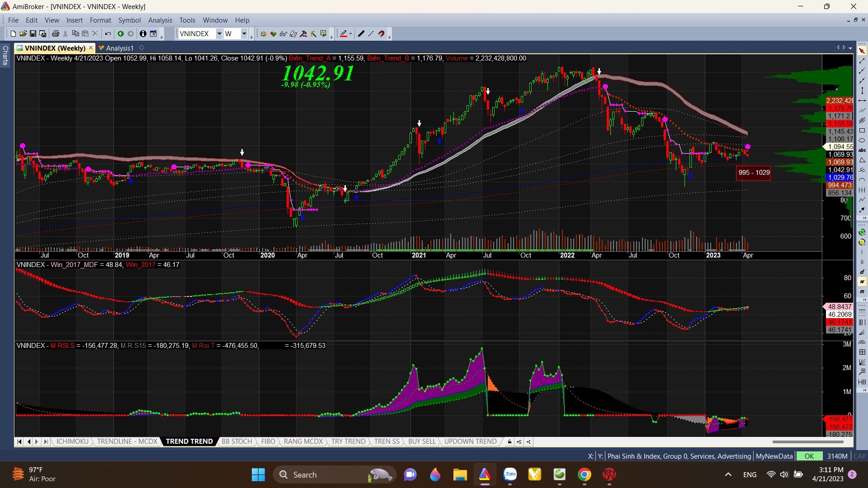This screenshot has height=488, width=868.
Task: Open the Symbol Information icon
Action: pyautogui.click(x=143, y=33)
